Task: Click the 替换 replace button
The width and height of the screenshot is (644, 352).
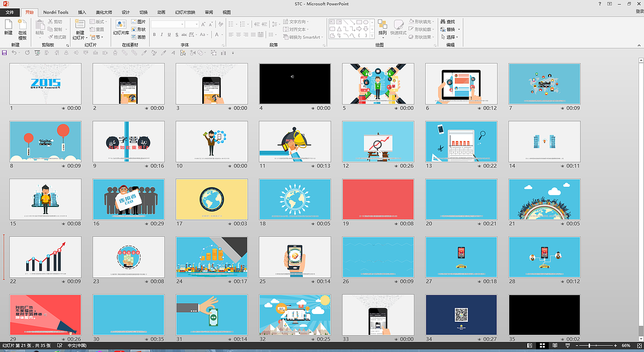Action: [447, 30]
